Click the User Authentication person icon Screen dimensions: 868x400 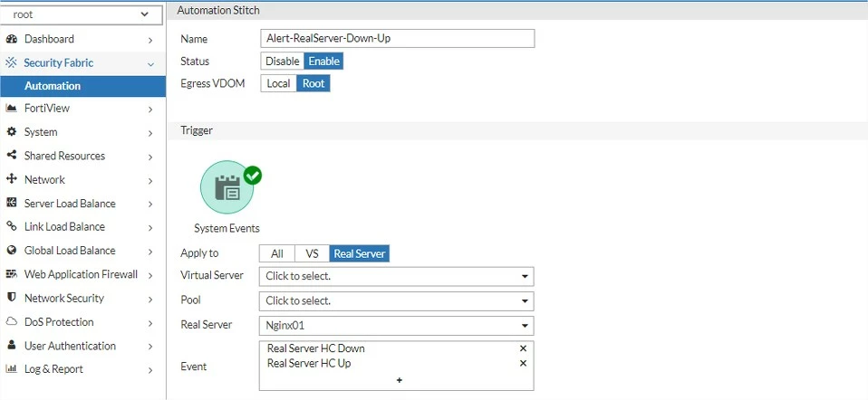coord(11,346)
